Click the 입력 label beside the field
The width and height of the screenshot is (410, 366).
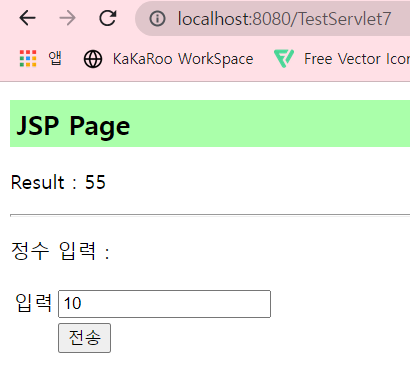(x=33, y=303)
